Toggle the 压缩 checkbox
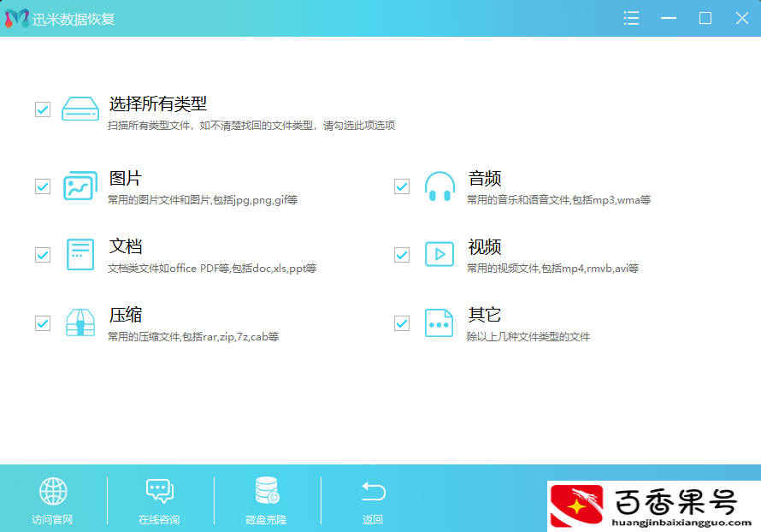761x532 pixels. click(43, 323)
